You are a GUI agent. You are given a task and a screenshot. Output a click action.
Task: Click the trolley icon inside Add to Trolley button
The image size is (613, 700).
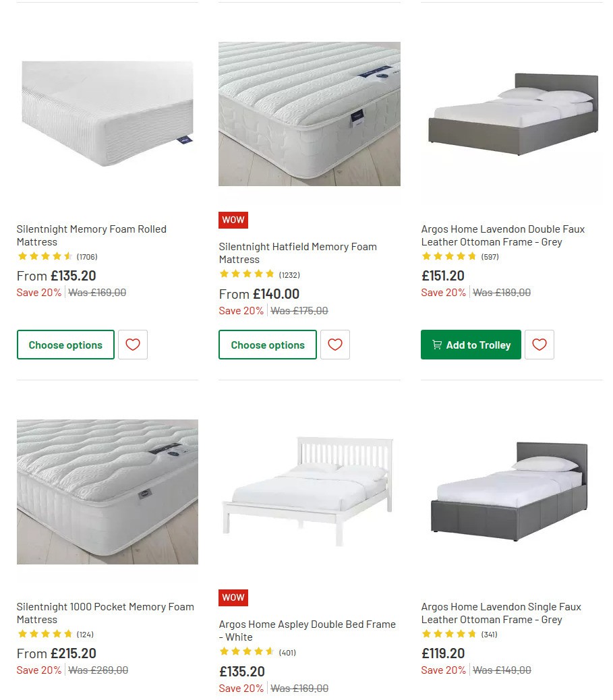[x=437, y=345]
